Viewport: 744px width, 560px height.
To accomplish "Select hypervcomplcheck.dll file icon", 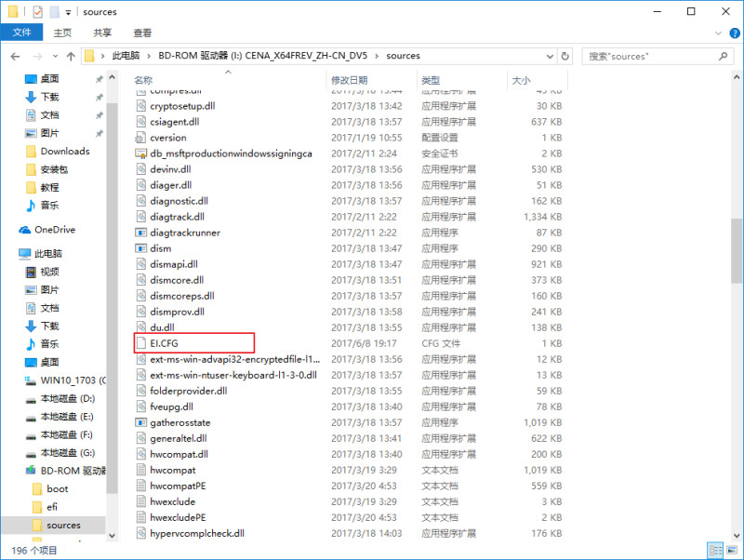I will 141,533.
